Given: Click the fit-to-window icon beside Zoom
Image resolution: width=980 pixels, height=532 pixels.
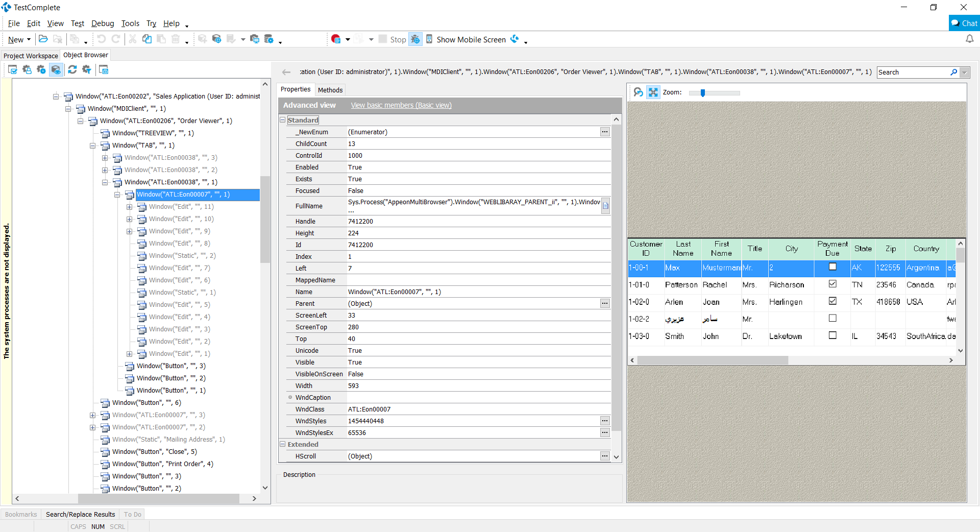Looking at the screenshot, I should [x=653, y=92].
